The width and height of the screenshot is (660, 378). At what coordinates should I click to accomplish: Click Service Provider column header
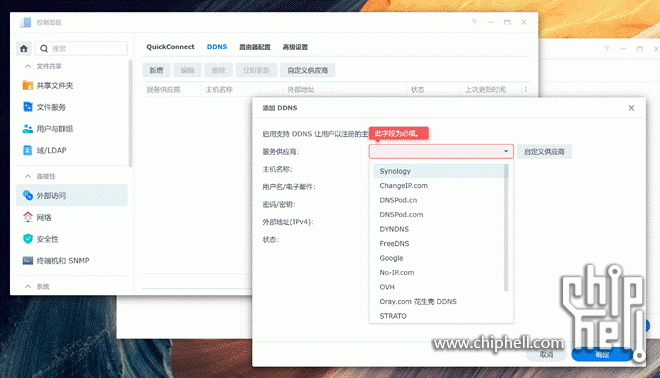click(x=163, y=90)
